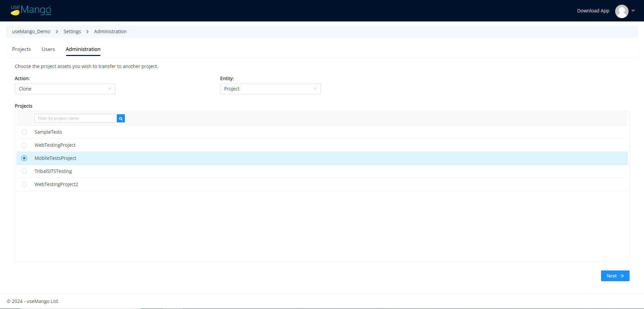The image size is (644, 309).
Task: Click the MobileTestsProject project name
Action: point(55,158)
